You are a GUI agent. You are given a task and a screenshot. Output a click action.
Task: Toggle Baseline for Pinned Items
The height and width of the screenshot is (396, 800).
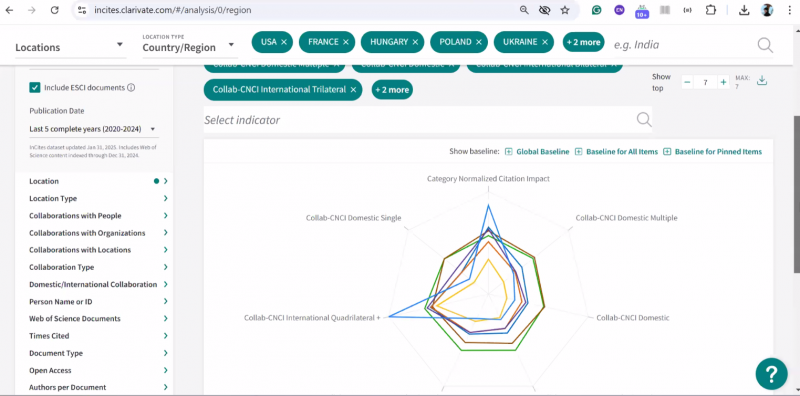(x=713, y=152)
